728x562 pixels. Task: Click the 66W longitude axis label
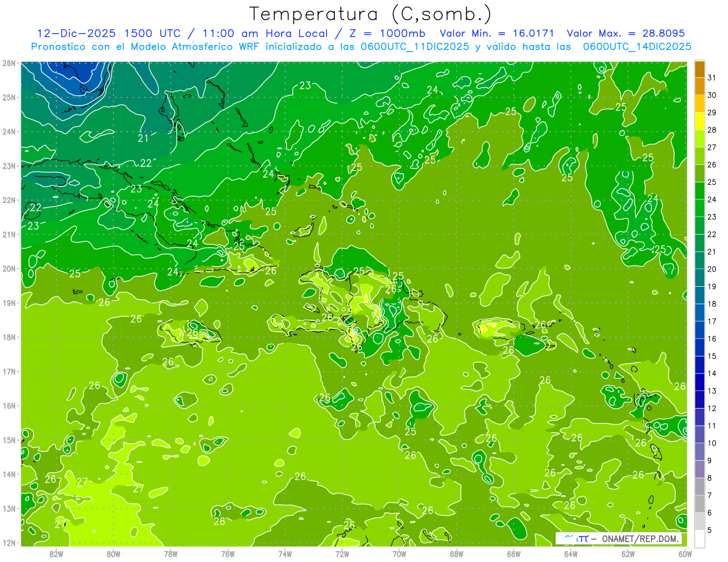coord(514,554)
